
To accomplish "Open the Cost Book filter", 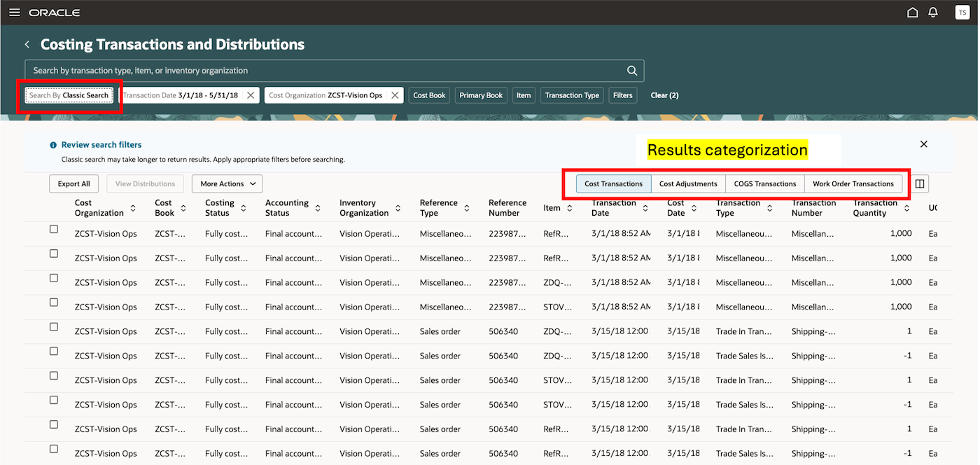I will pyautogui.click(x=429, y=95).
